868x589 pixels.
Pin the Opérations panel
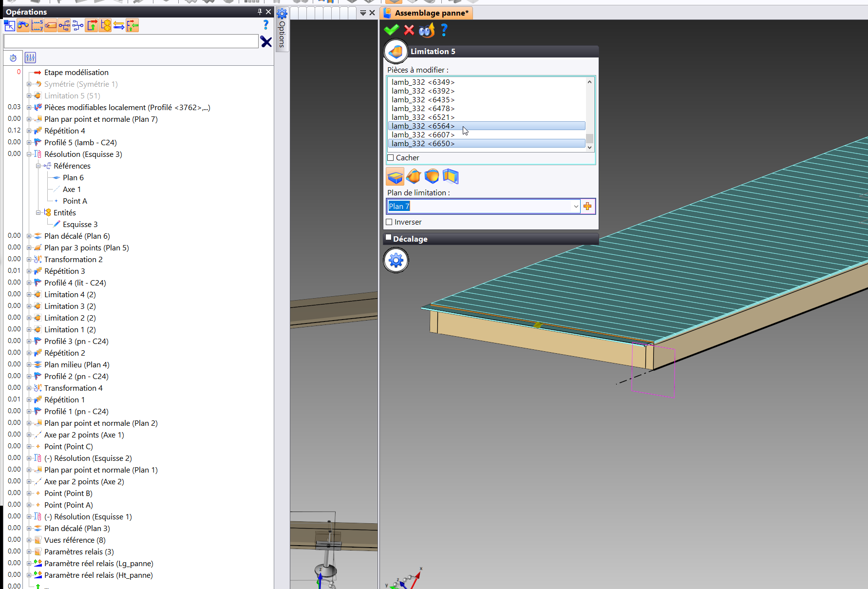(x=260, y=12)
